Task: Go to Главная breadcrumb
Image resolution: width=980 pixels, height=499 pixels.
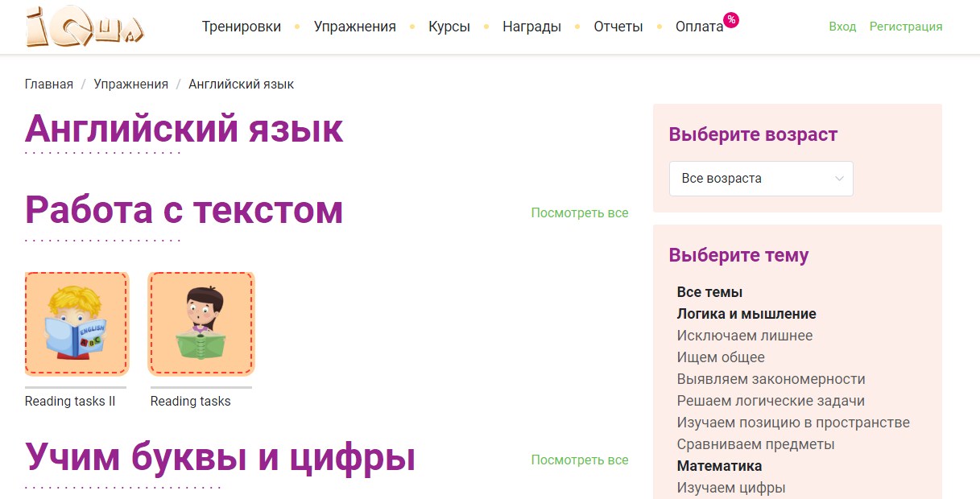Action: (x=49, y=85)
